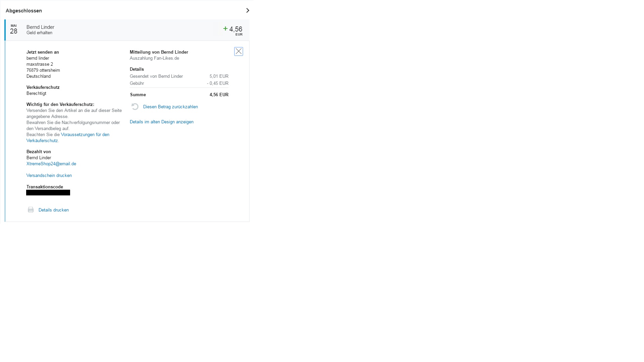Click the printer icon near Details drucken
This screenshot has height=362, width=644.
pyautogui.click(x=31, y=210)
